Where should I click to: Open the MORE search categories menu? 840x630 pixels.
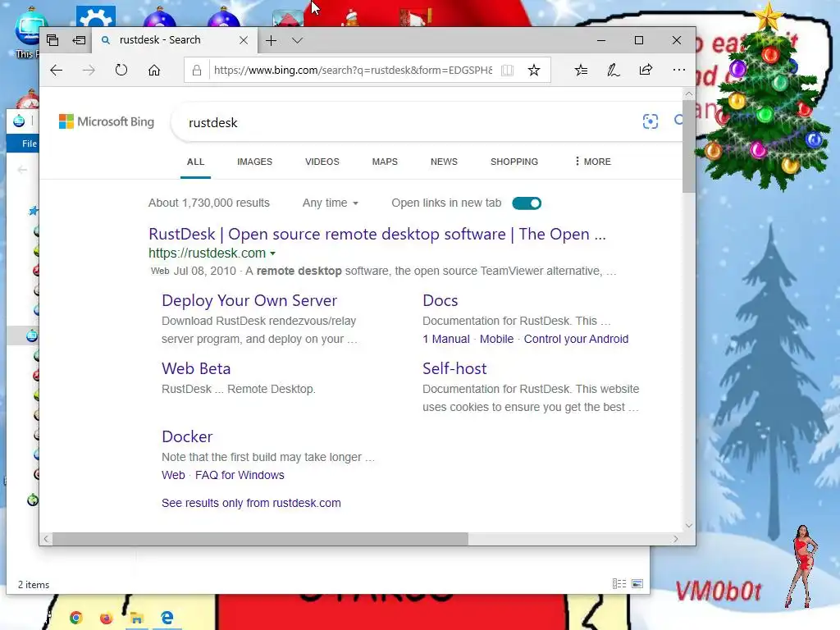pyautogui.click(x=592, y=162)
